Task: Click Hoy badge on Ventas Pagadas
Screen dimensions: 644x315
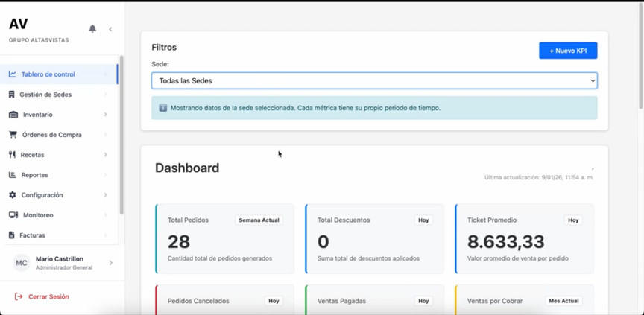Action: tap(423, 301)
